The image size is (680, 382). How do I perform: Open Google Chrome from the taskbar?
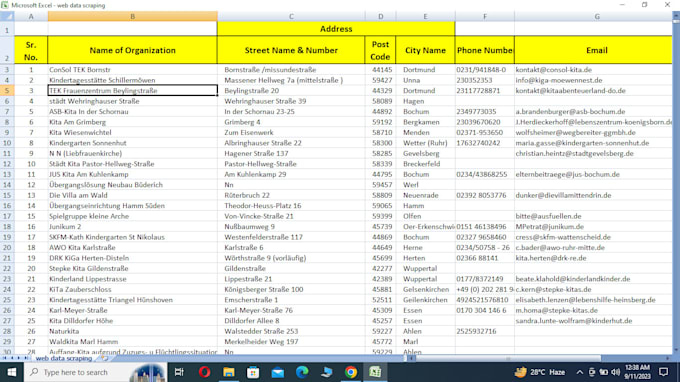(351, 372)
